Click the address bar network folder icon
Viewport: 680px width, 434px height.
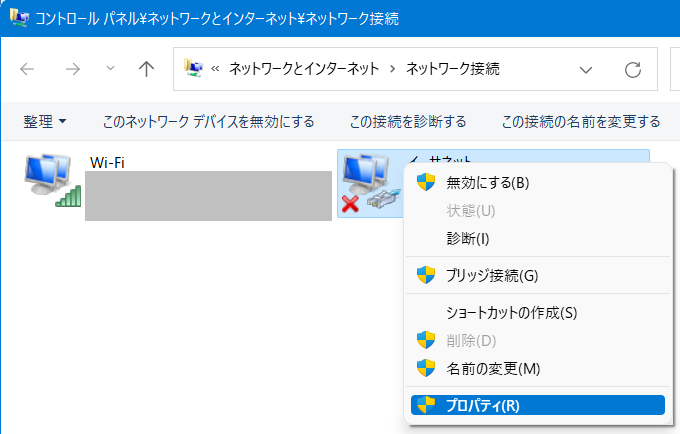point(193,68)
